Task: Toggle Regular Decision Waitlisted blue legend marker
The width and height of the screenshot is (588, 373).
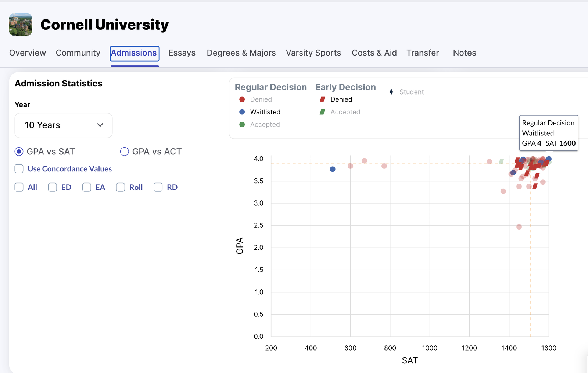Action: pyautogui.click(x=242, y=112)
